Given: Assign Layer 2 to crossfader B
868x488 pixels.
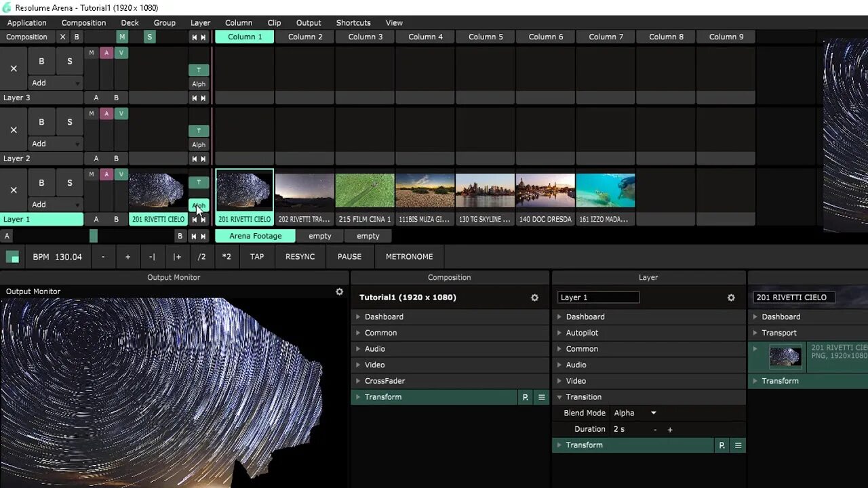Looking at the screenshot, I should coord(116,159).
